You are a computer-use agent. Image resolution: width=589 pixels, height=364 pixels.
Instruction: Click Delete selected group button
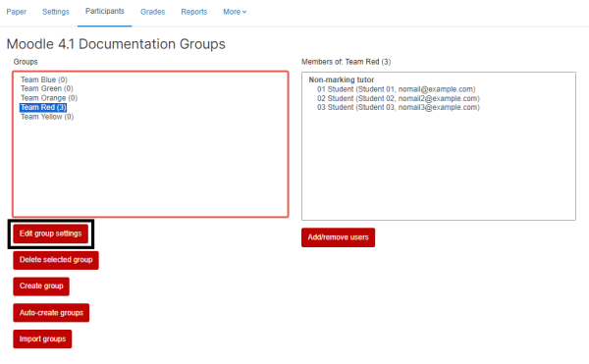pos(56,260)
